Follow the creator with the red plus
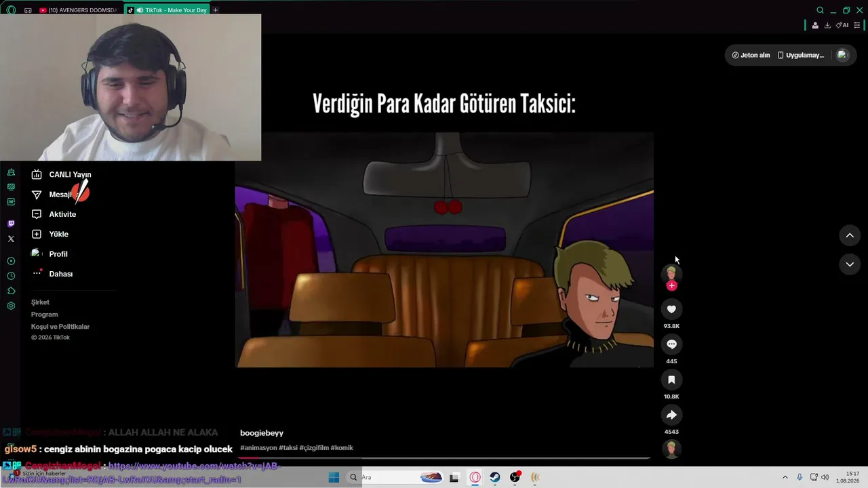The height and width of the screenshot is (488, 868). [x=671, y=286]
